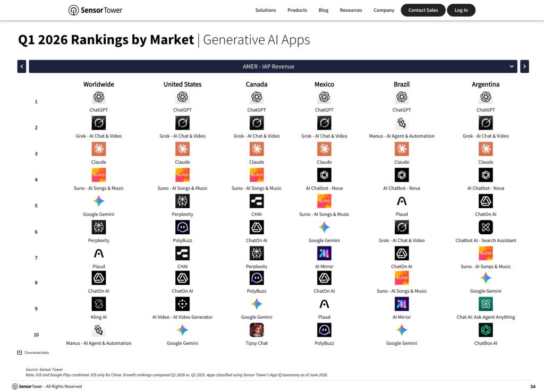Click the Download data icon
Viewport: 544px width, 392px height.
[x=20, y=353]
